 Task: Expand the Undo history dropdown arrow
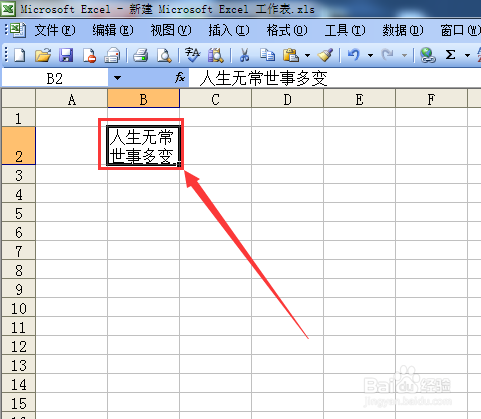click(x=370, y=55)
